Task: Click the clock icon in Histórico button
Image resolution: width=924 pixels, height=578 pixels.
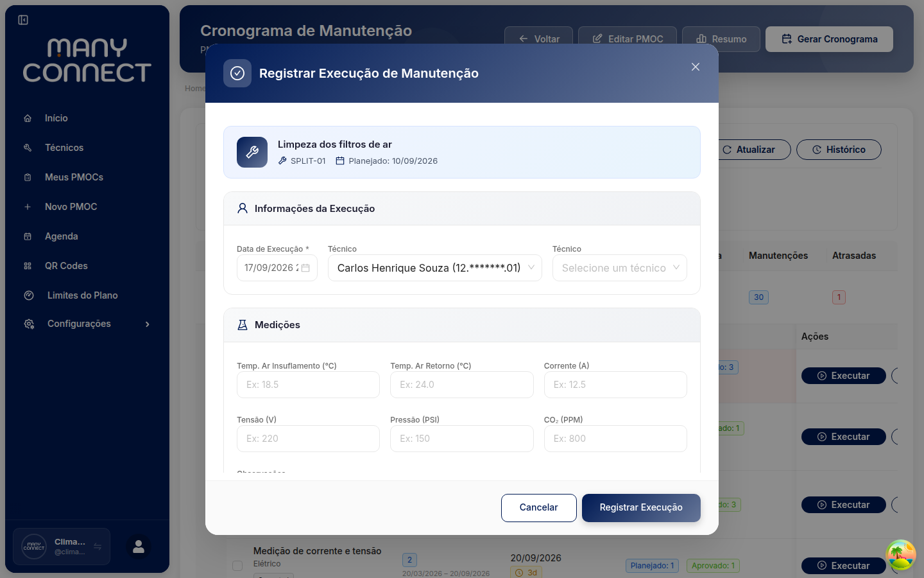Action: [817, 150]
